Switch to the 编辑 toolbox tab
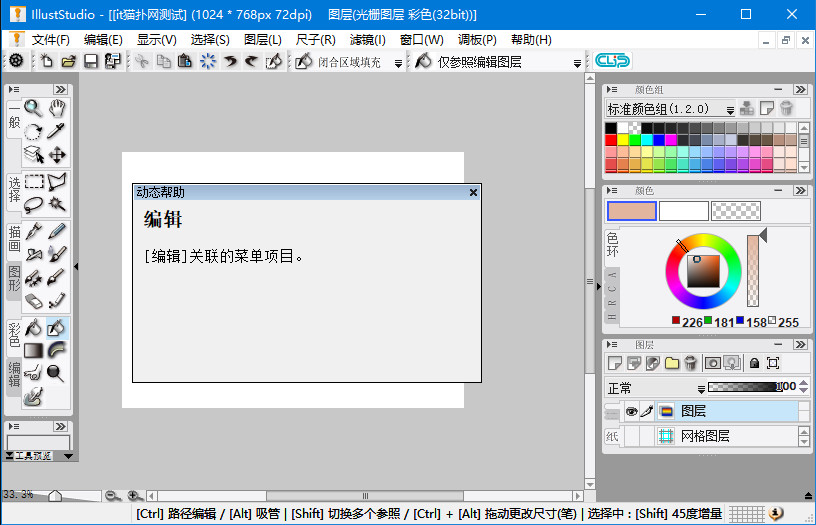The image size is (816, 525). tap(14, 375)
